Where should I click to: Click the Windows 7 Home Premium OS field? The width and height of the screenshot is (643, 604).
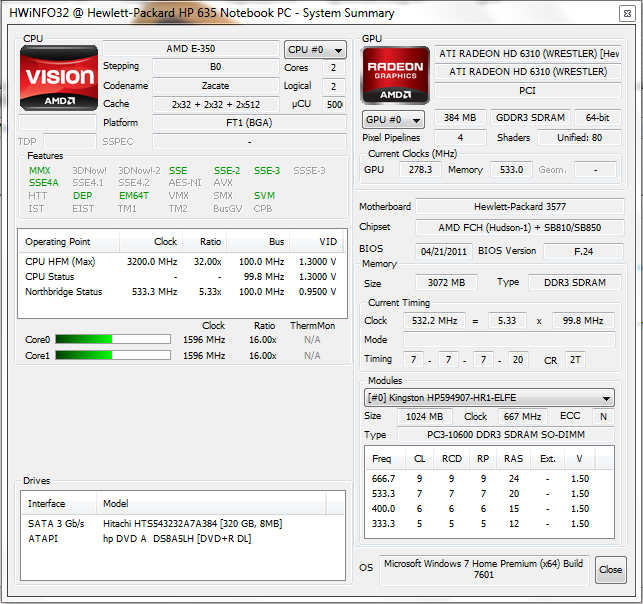[x=484, y=569]
